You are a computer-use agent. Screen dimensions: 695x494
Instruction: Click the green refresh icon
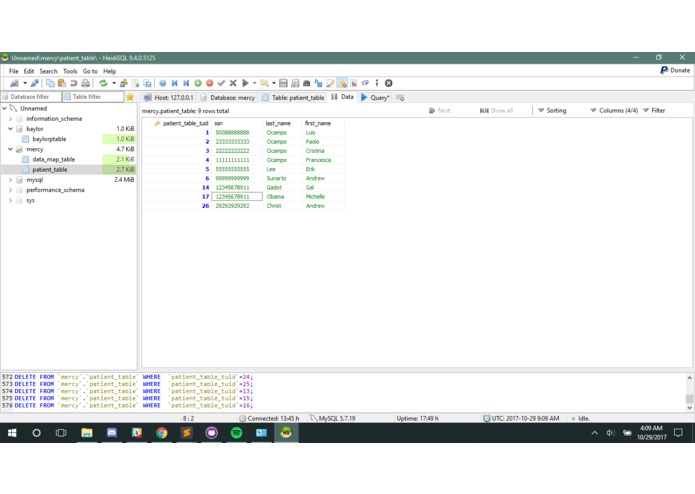[x=103, y=83]
